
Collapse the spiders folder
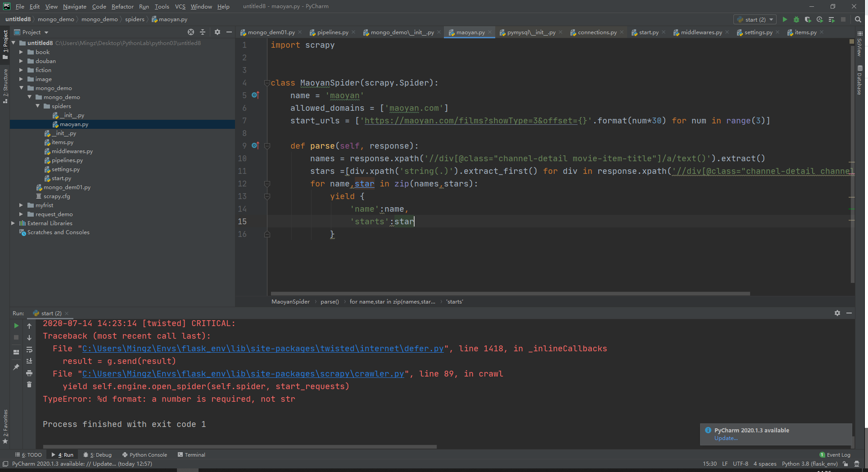[x=37, y=106]
